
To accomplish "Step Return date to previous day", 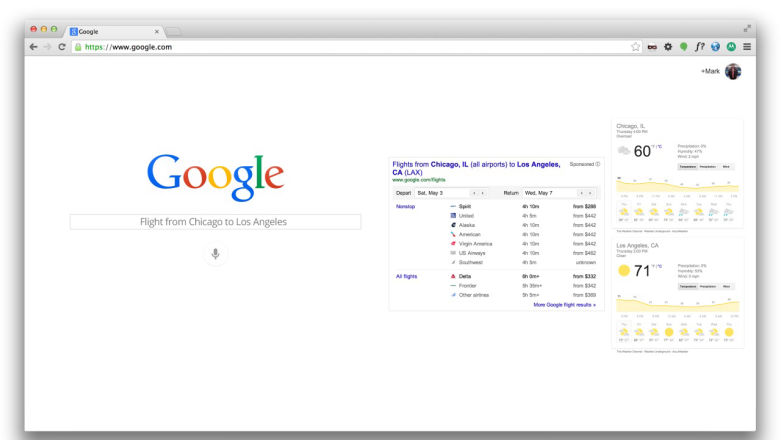I will coord(581,193).
